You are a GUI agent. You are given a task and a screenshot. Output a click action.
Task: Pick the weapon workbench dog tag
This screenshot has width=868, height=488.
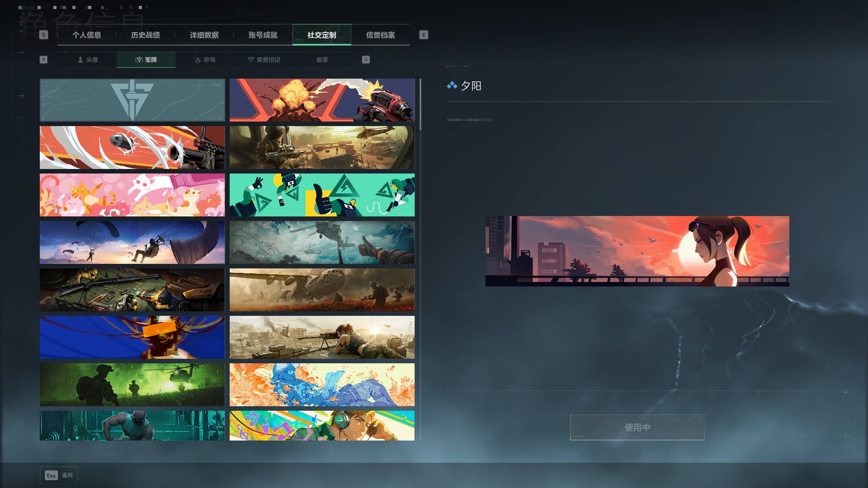point(132,290)
